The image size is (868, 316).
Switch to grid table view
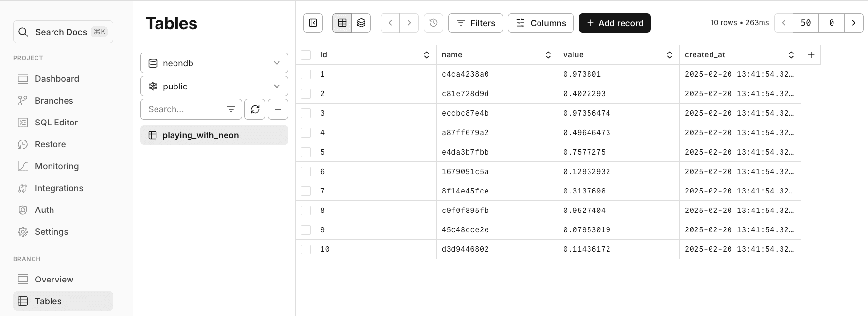[342, 23]
